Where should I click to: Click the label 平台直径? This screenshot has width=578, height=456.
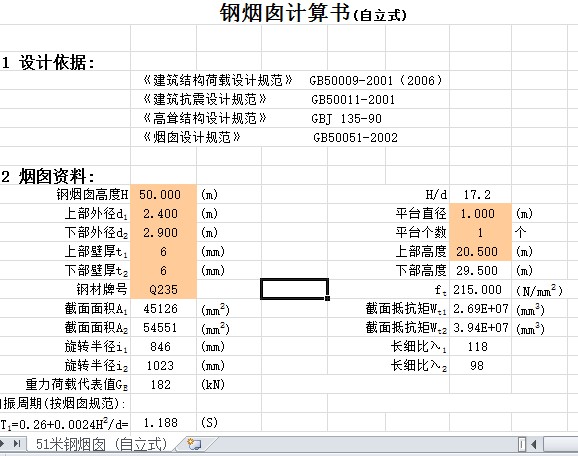click(x=421, y=213)
